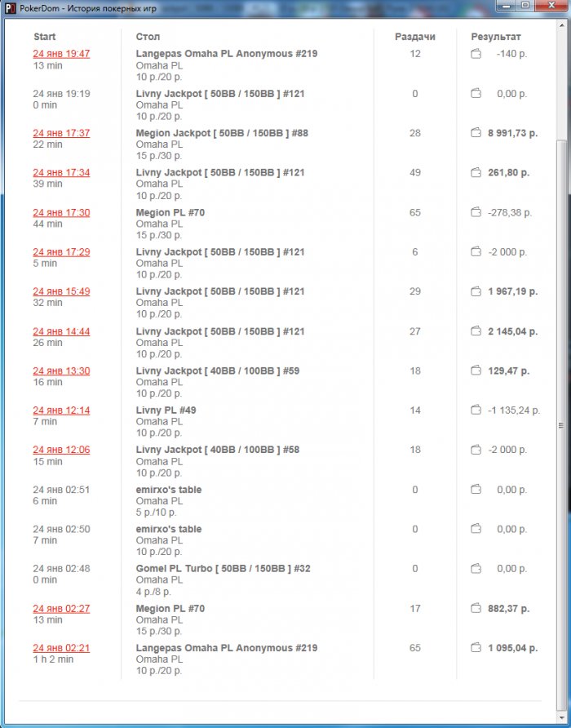Viewport: 571px width, 728px height.
Task: Click the Результат column header
Action: [495, 37]
